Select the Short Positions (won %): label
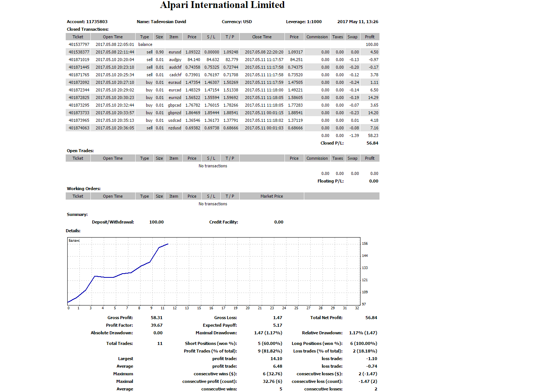 211,343
